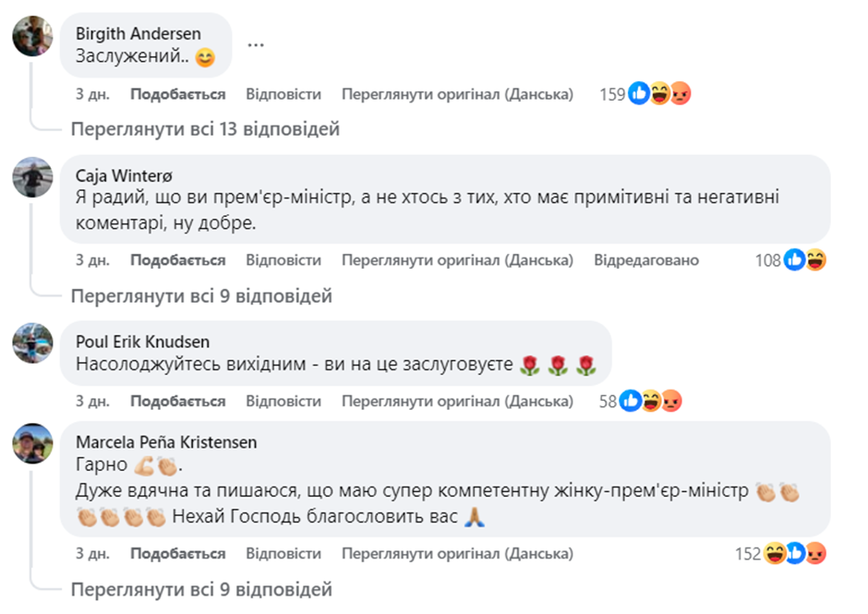This screenshot has width=868, height=614.
Task: Expand all 13 replies to Birgith's comment
Action: [x=205, y=129]
